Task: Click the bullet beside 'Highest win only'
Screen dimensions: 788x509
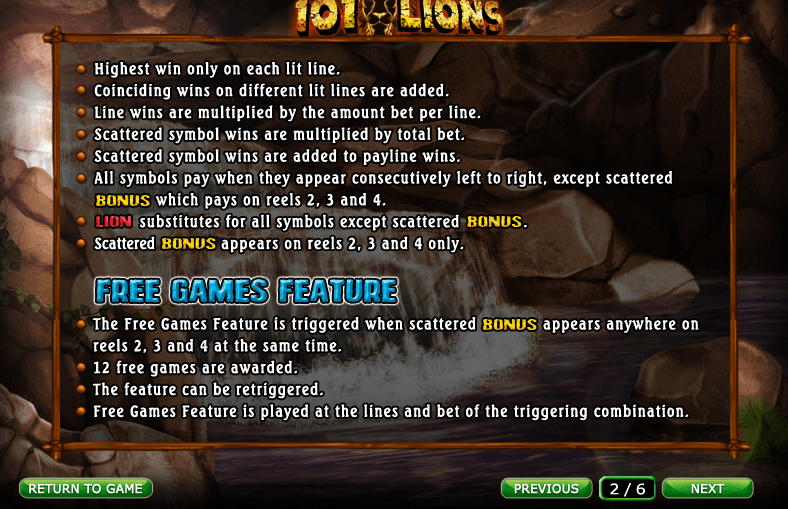Action: (x=81, y=69)
